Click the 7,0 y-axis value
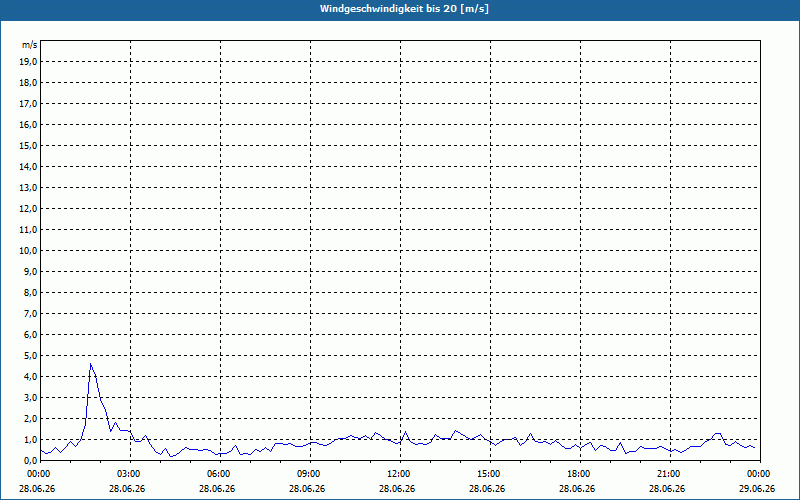 [x=31, y=313]
